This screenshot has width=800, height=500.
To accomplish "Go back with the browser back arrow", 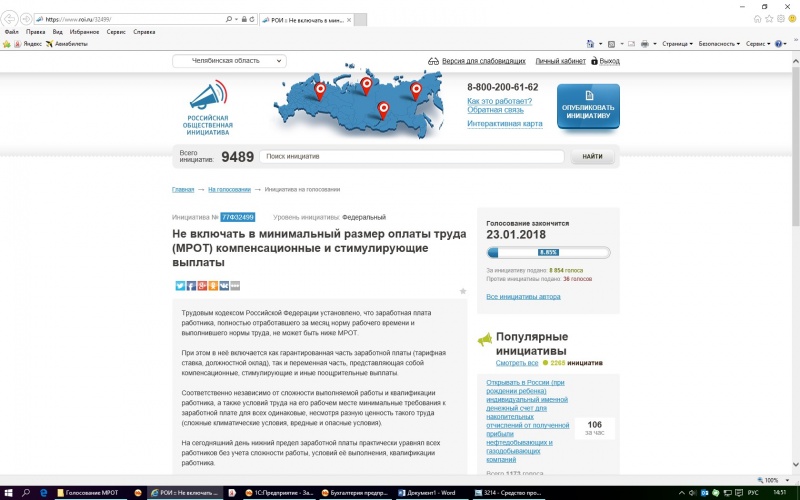I will pos(9,19).
